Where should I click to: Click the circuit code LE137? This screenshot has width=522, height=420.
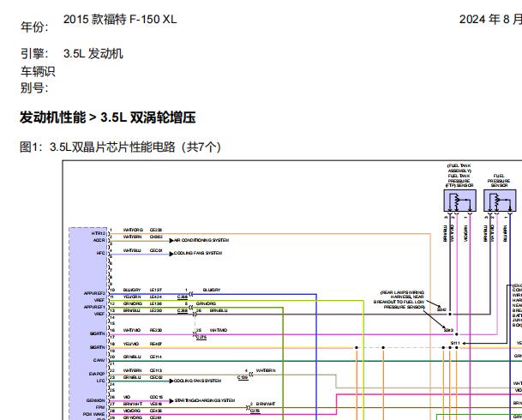point(156,290)
